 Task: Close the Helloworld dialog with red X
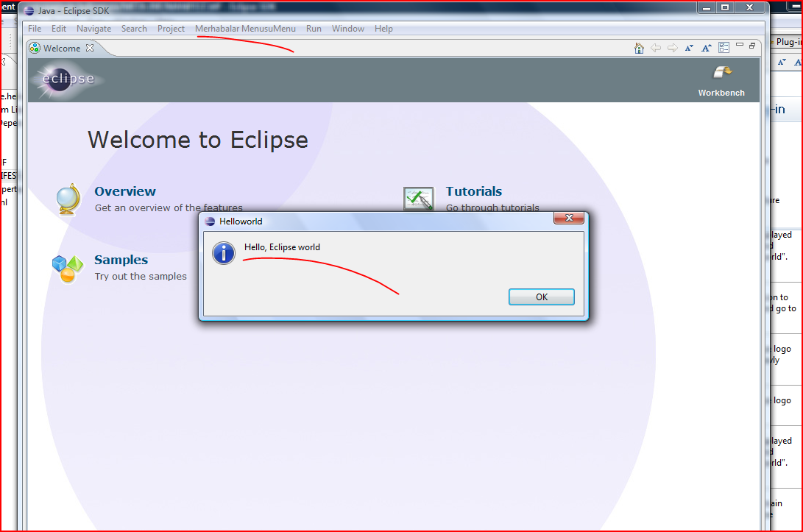569,218
